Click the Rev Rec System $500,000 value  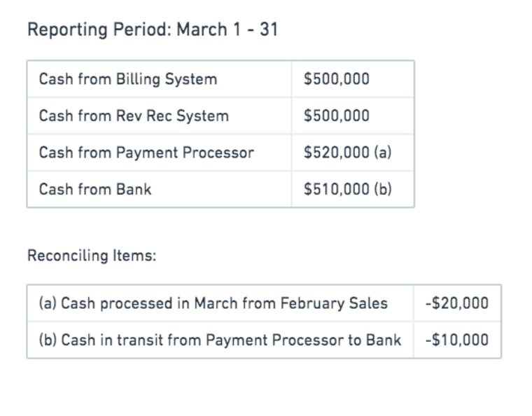[337, 116]
